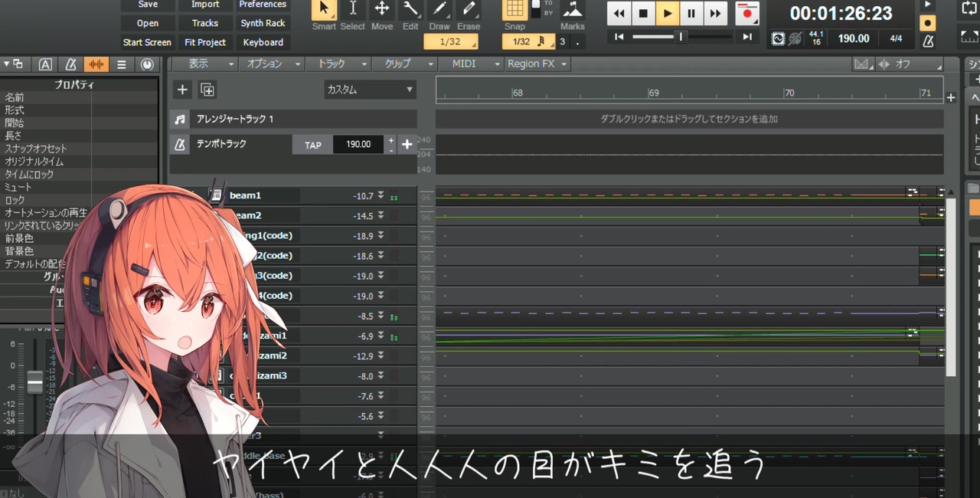The image size is (980, 498).
Task: Pause the transport
Action: 691,13
